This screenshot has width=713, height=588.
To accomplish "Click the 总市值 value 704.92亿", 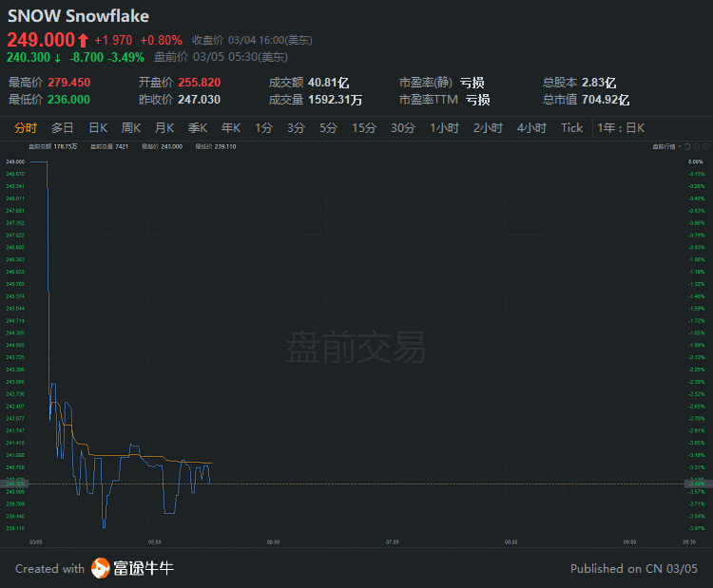I will (x=606, y=100).
